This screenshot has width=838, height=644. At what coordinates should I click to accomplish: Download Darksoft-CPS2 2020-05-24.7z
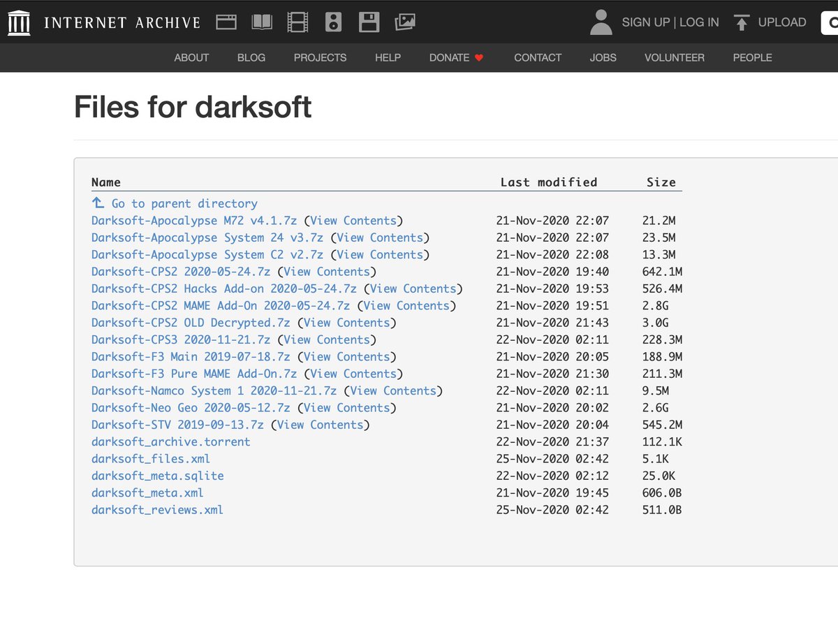pyautogui.click(x=181, y=272)
